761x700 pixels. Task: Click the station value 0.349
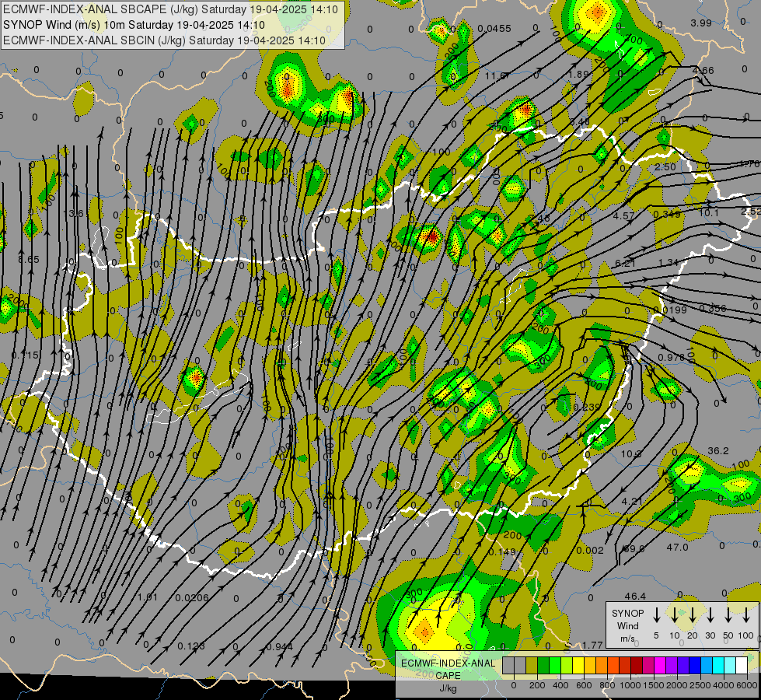(667, 214)
